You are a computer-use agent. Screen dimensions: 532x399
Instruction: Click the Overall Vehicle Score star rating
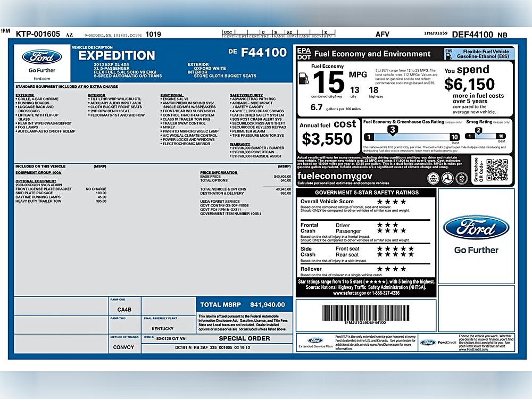pyautogui.click(x=391, y=202)
